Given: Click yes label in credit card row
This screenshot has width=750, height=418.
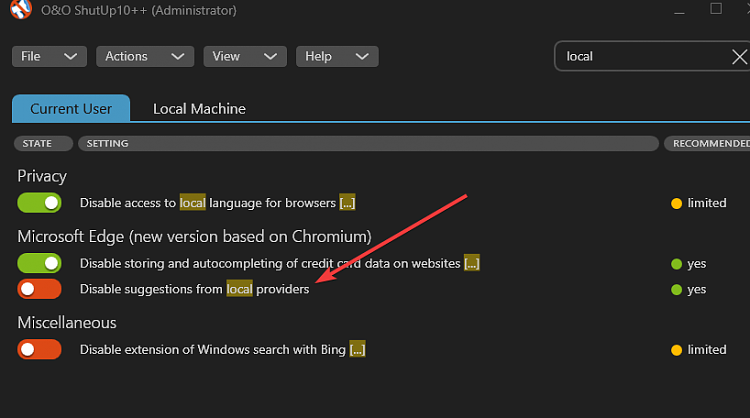Looking at the screenshot, I should pyautogui.click(x=696, y=264).
